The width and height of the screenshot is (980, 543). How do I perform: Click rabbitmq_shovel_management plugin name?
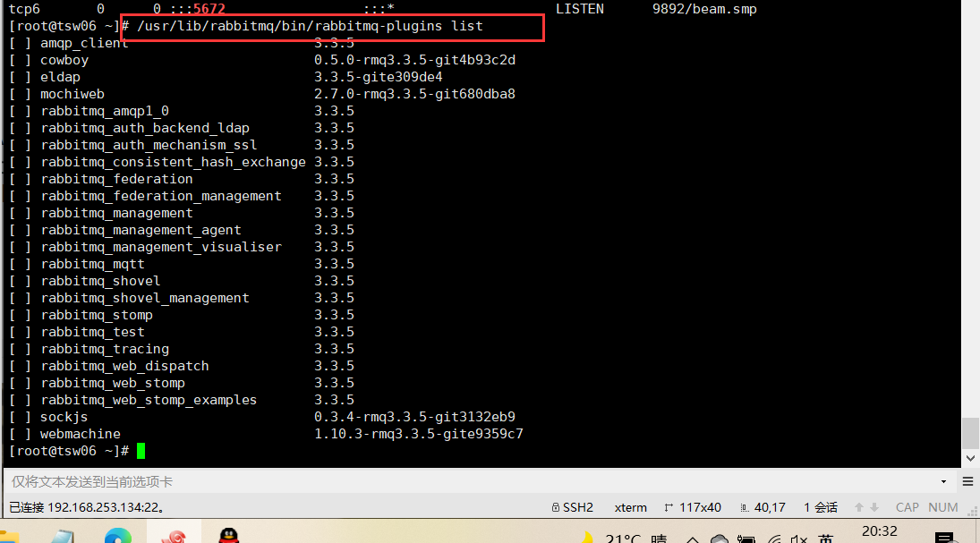(145, 298)
